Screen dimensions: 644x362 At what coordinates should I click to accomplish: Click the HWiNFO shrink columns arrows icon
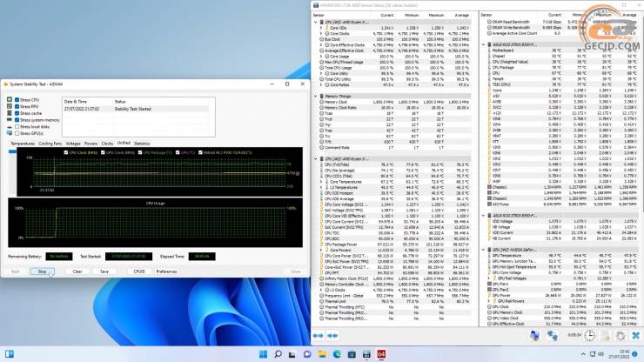(x=332, y=336)
